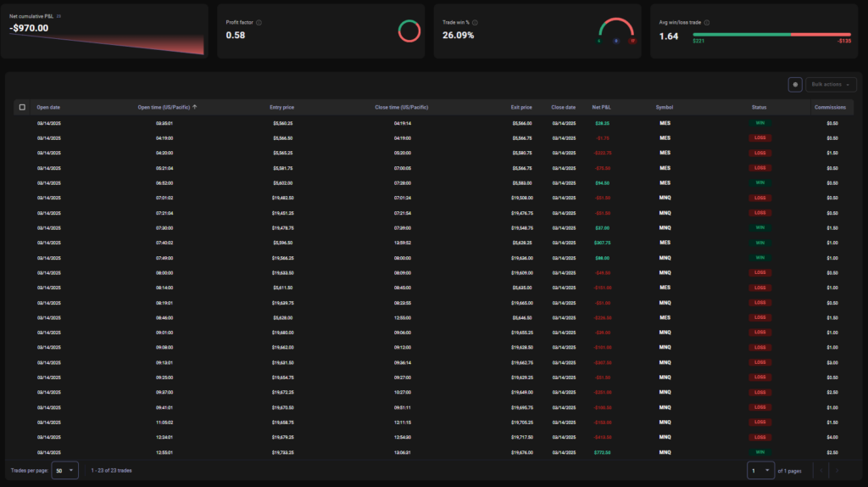Click LOSS badge in the 11:05:02 row
This screenshot has height=487, width=868.
(759, 423)
